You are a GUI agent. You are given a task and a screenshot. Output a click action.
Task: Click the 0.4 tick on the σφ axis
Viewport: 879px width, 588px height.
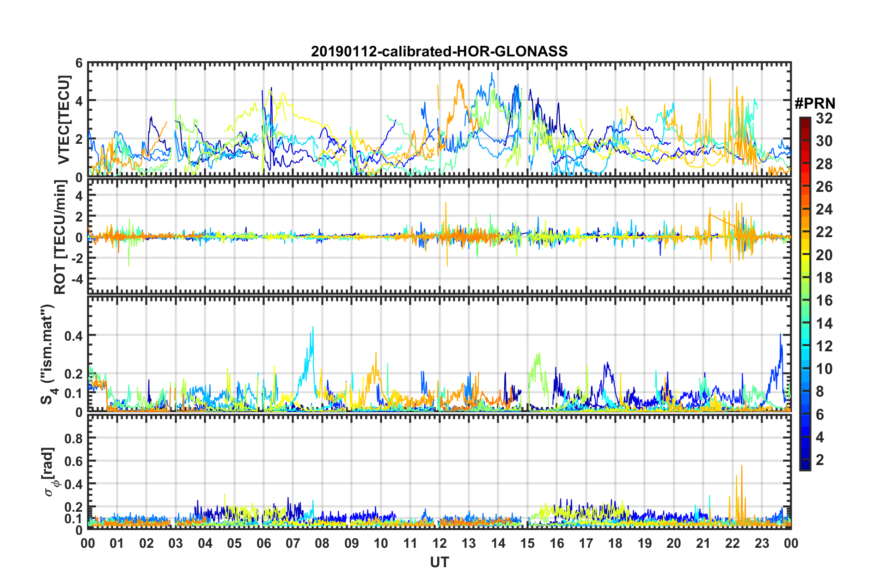(x=74, y=484)
